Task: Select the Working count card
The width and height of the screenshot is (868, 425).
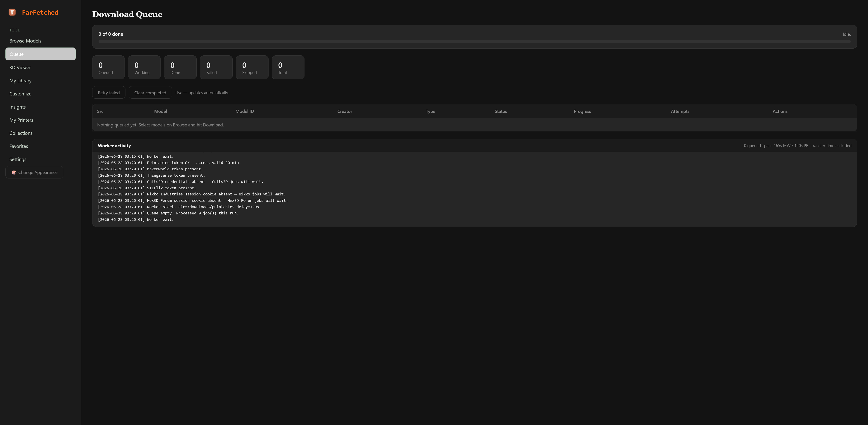Action: 144,67
